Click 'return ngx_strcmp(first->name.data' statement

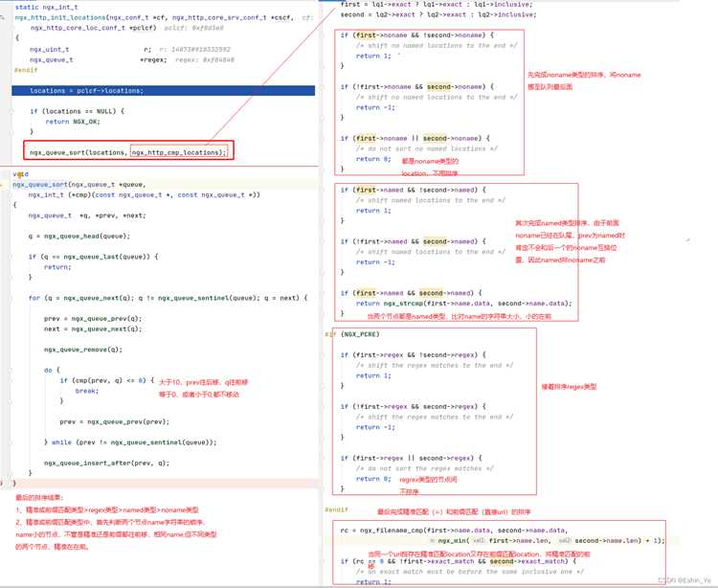click(464, 304)
